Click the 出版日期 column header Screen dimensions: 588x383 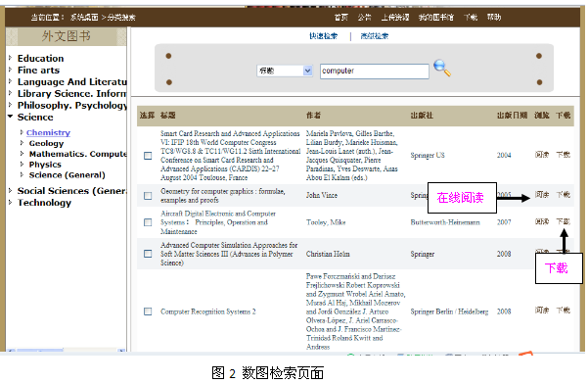click(x=512, y=116)
